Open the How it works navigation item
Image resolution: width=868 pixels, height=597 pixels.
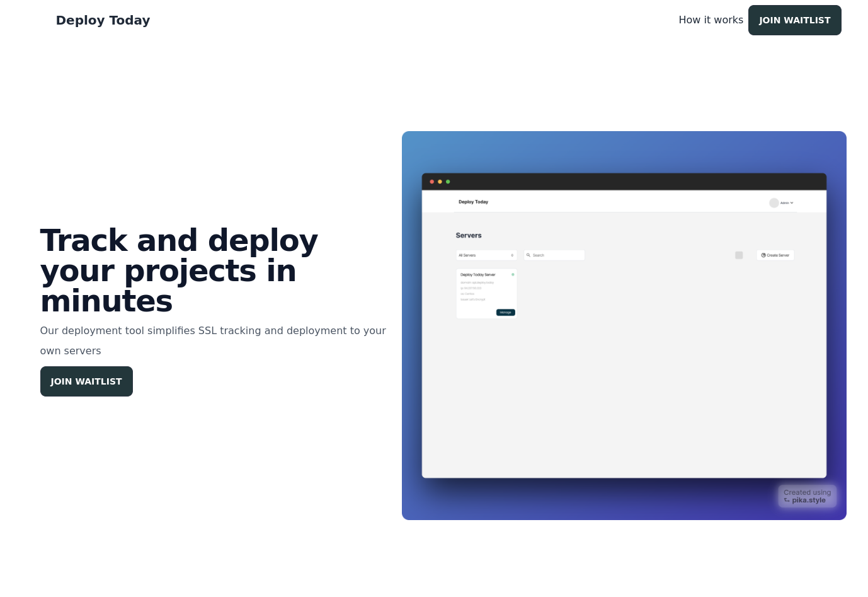(711, 20)
